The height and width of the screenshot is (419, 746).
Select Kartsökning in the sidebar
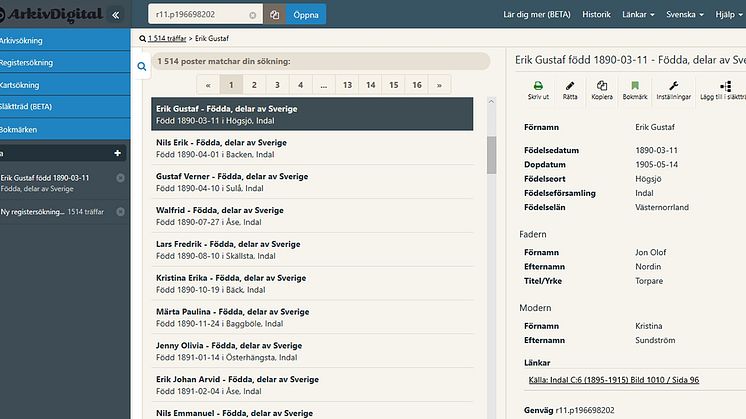(65, 85)
